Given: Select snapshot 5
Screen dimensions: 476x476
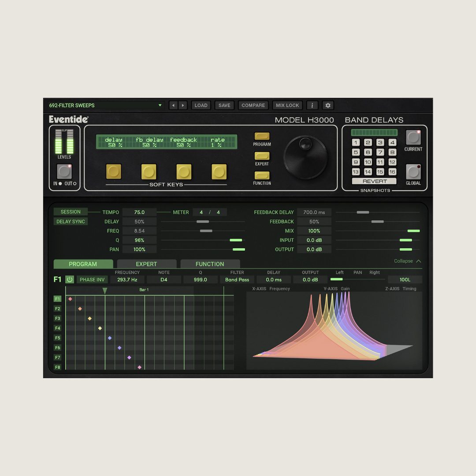Looking at the screenshot, I should pos(356,152).
